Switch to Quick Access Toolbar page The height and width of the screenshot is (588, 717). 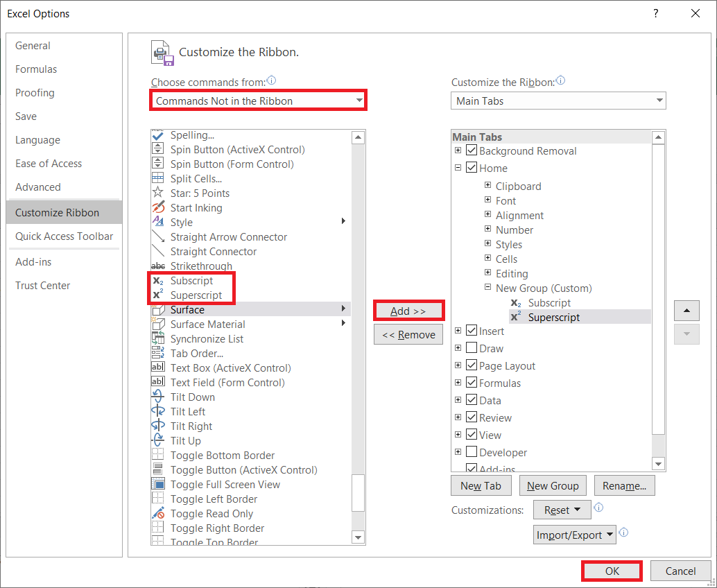[x=64, y=236]
